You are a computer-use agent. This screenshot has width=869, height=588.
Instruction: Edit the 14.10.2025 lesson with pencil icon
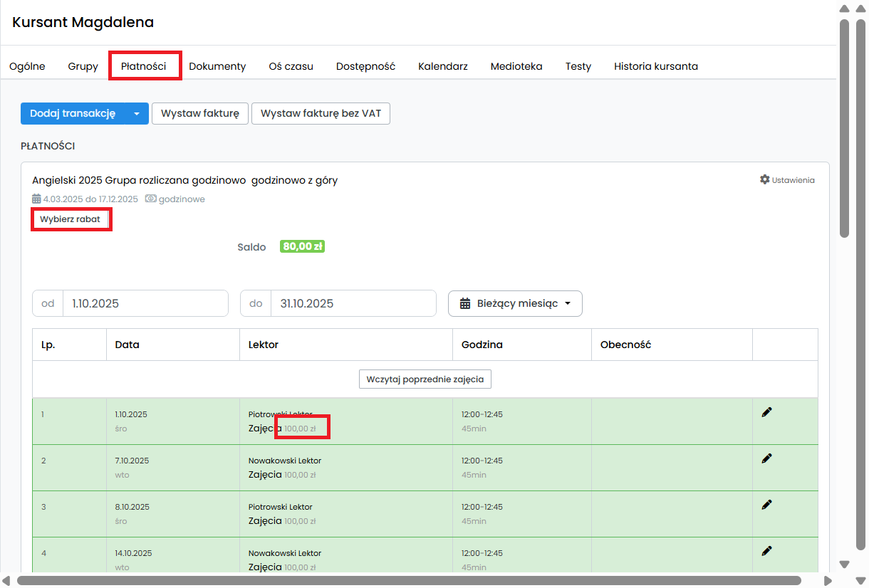tap(766, 551)
